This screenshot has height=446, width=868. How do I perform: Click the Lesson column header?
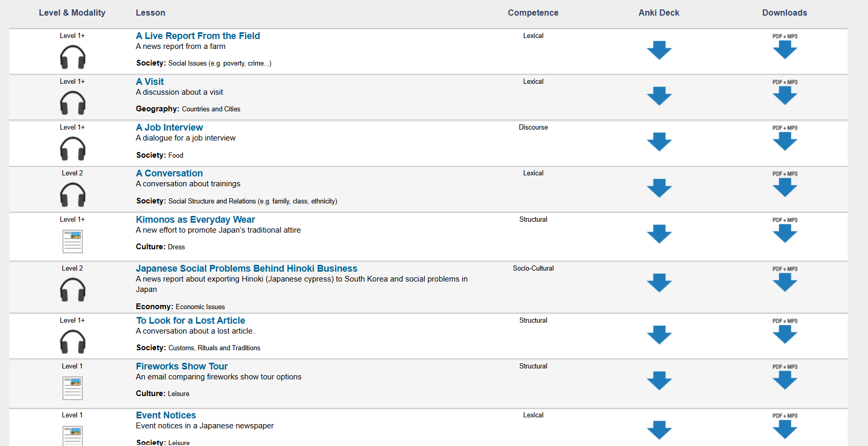tap(150, 12)
